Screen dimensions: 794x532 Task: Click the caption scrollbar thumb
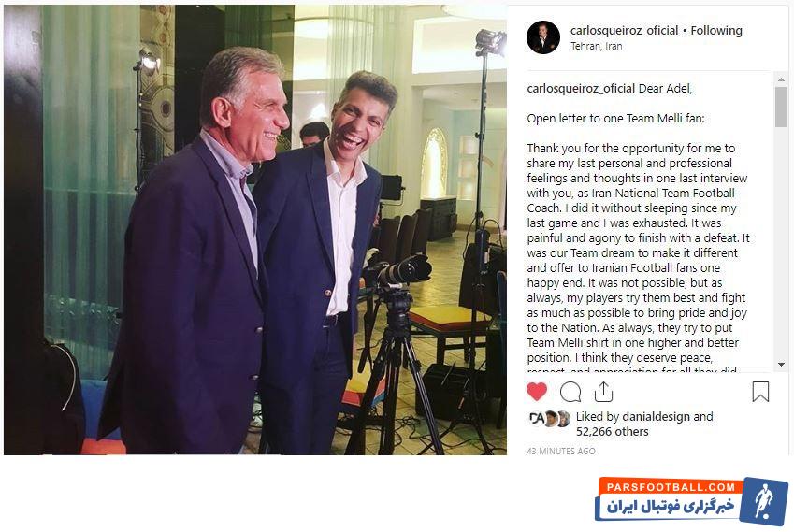coord(781,107)
